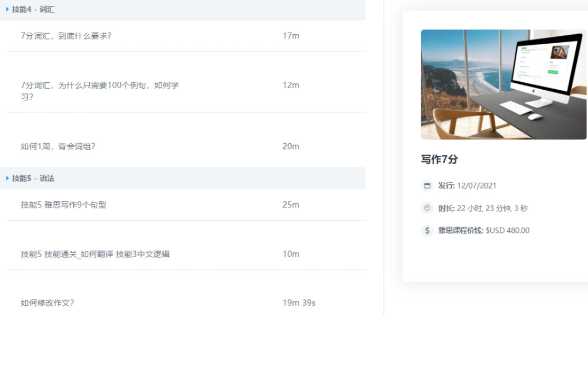This screenshot has width=588, height=374.
Task: Click the 20m duration next to 背会词组
Action: point(291,146)
